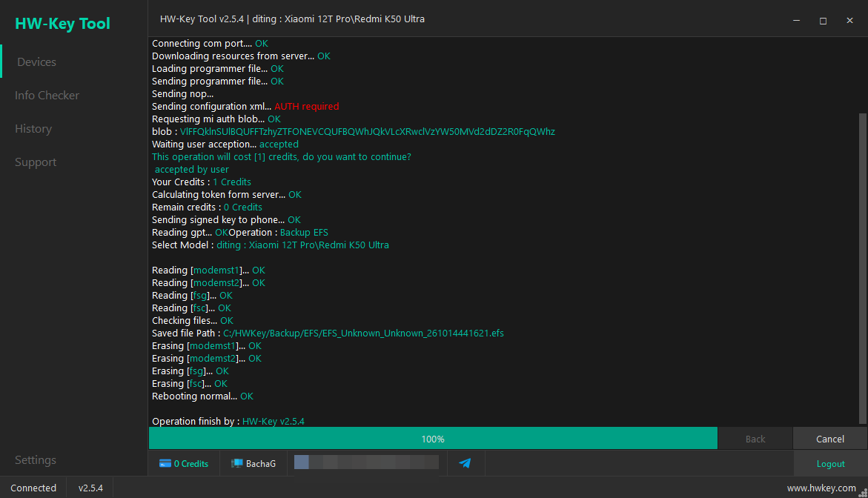Maximize the HW-Key Tool window
Screen dimensions: 868x498
(824, 20)
